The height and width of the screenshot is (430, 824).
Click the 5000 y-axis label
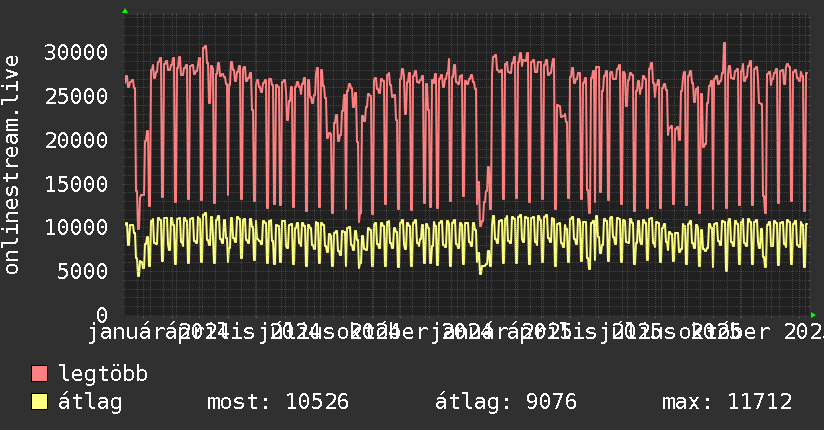click(83, 271)
